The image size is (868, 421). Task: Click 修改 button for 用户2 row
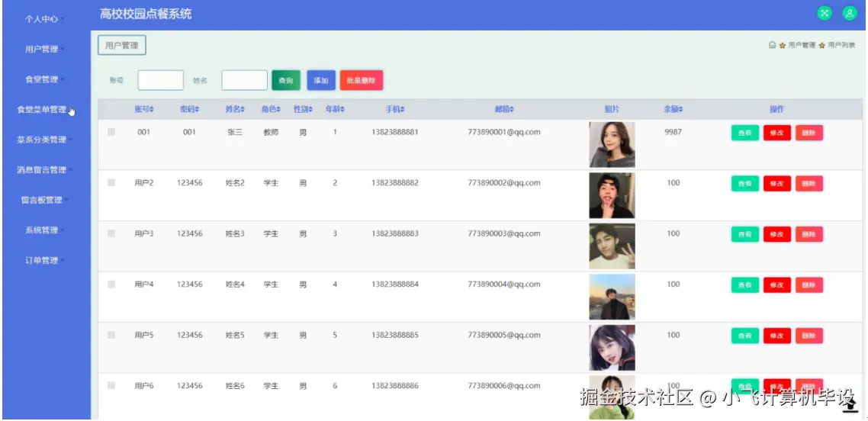coord(777,184)
